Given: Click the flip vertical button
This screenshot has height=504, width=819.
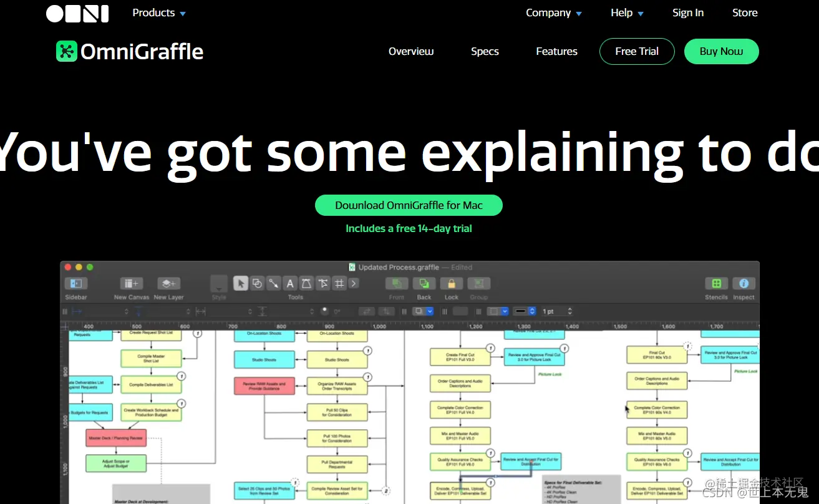Looking at the screenshot, I should tap(386, 311).
